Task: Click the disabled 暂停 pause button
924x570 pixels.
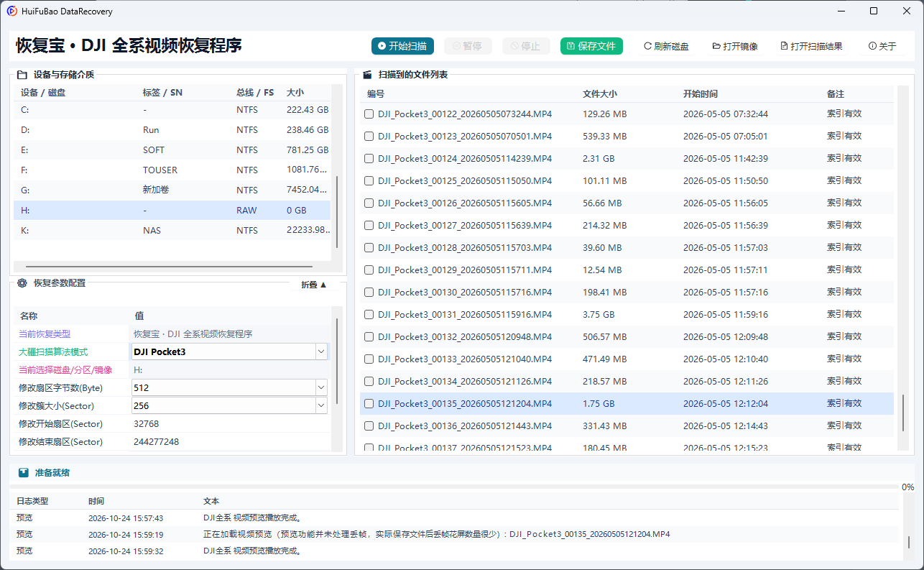Action: point(468,46)
